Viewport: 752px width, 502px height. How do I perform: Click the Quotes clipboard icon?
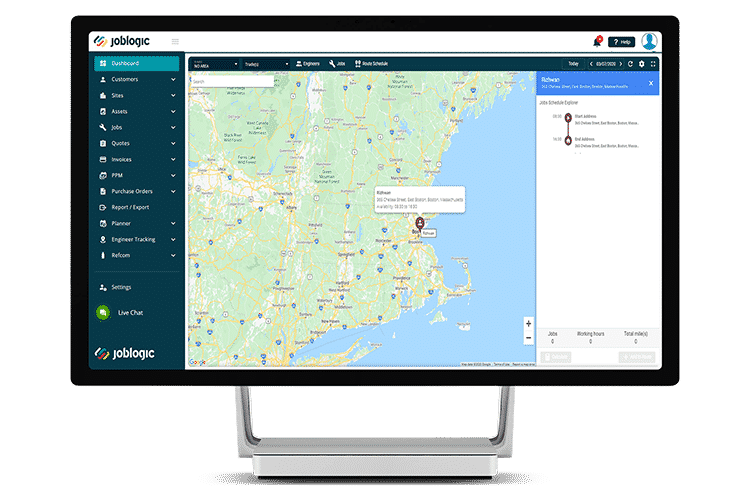(x=103, y=143)
